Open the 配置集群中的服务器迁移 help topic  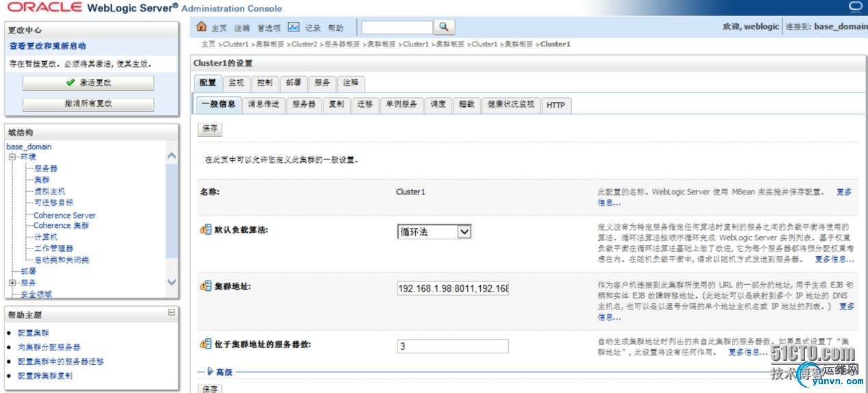61,362
